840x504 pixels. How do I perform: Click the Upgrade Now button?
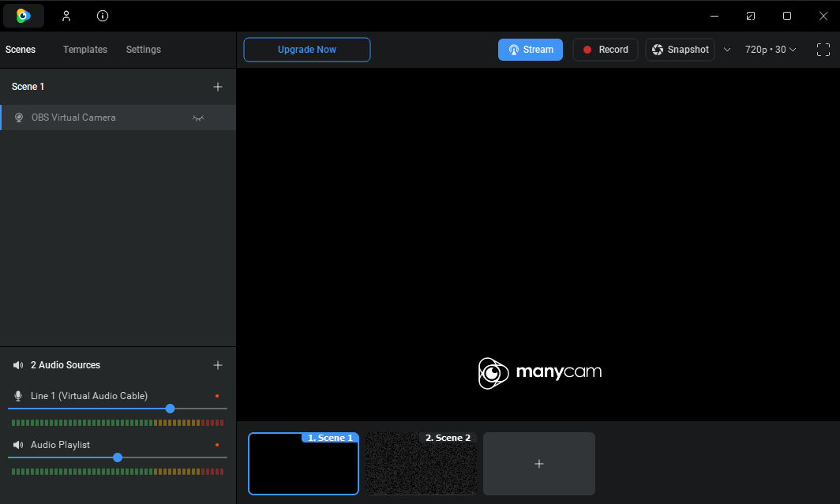click(307, 50)
